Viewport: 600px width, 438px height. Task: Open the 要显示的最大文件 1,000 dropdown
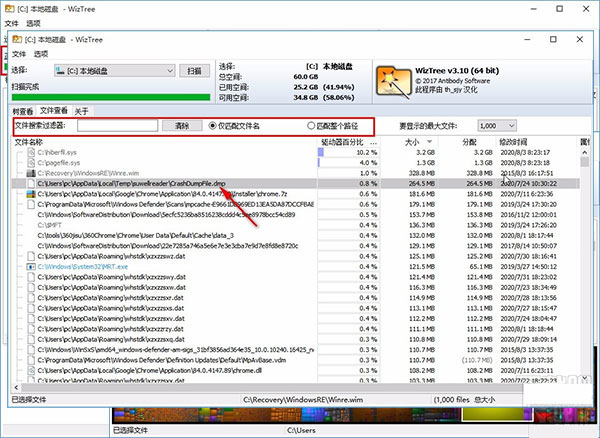coord(497,126)
